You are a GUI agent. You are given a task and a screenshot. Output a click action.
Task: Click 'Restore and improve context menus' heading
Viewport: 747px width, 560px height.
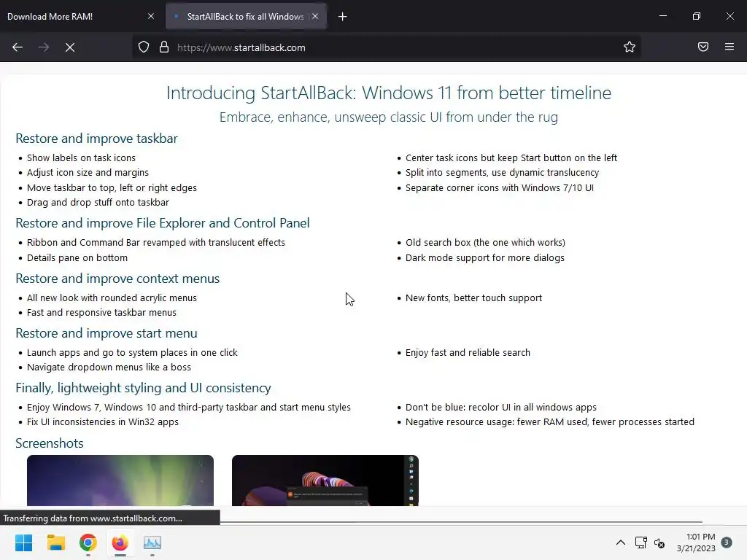coord(117,278)
